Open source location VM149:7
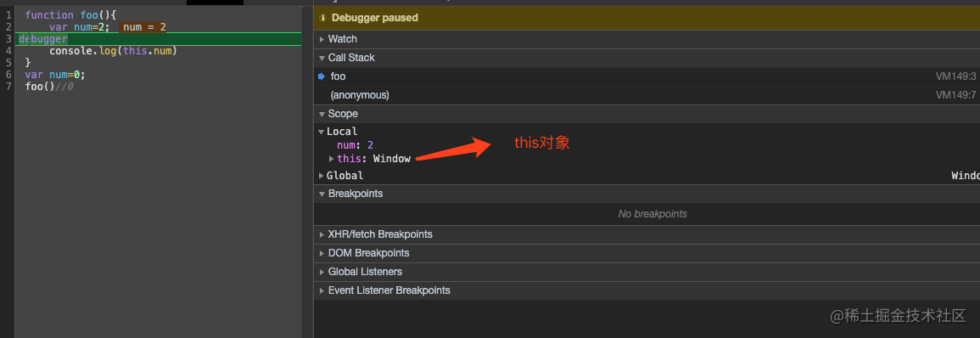Image resolution: width=980 pixels, height=338 pixels. pos(955,95)
